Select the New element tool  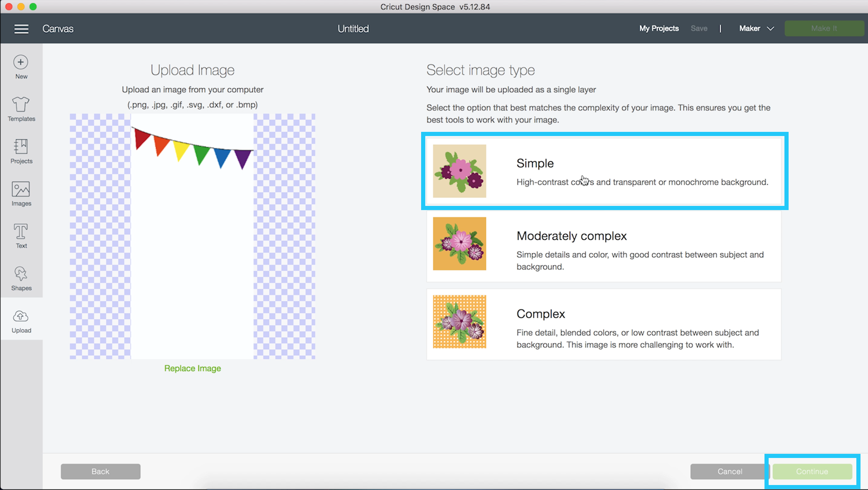[x=21, y=66]
